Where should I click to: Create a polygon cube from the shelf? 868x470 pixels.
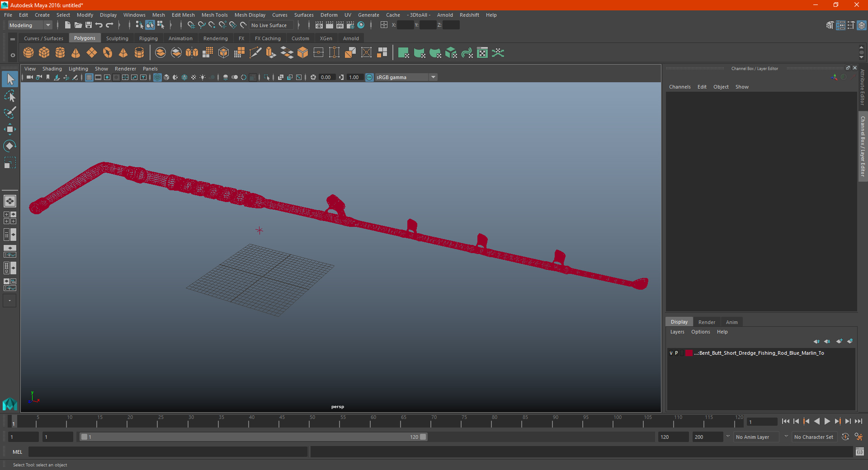point(44,53)
